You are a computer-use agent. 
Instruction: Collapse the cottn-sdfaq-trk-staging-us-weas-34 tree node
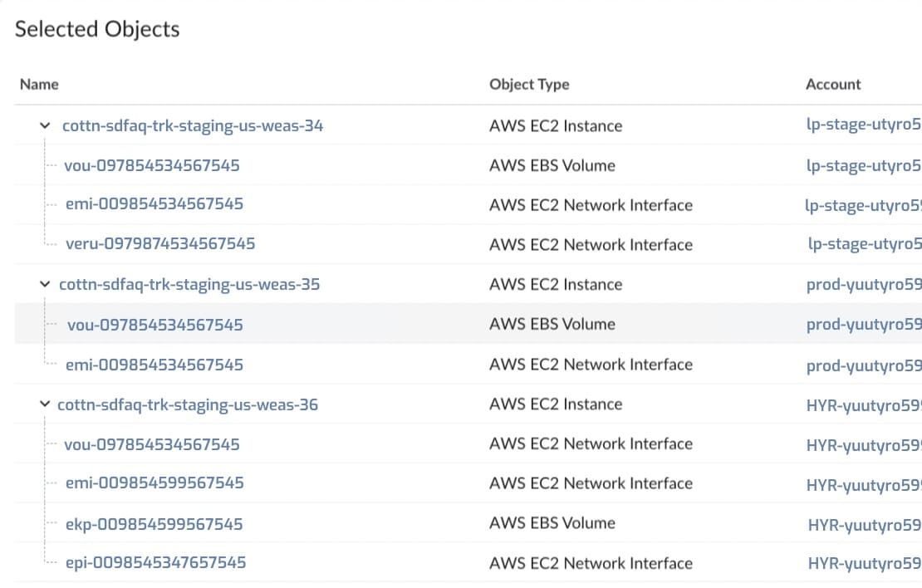[45, 125]
